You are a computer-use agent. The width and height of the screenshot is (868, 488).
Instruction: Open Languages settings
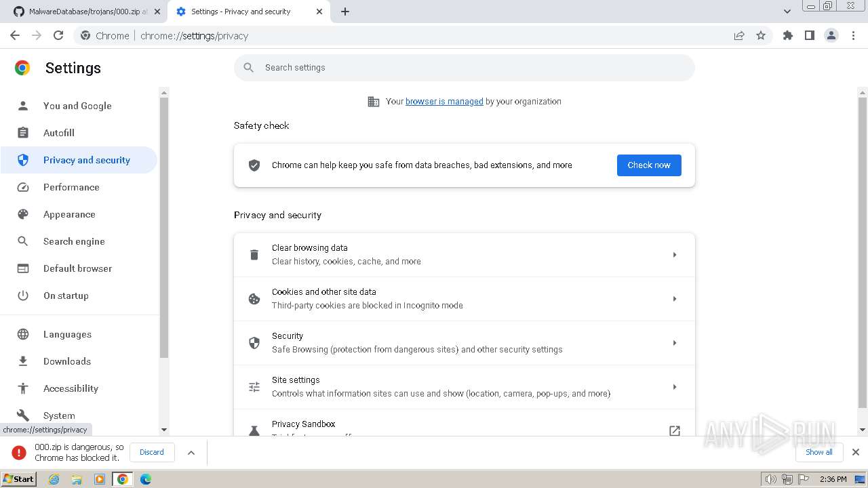pyautogui.click(x=79, y=334)
